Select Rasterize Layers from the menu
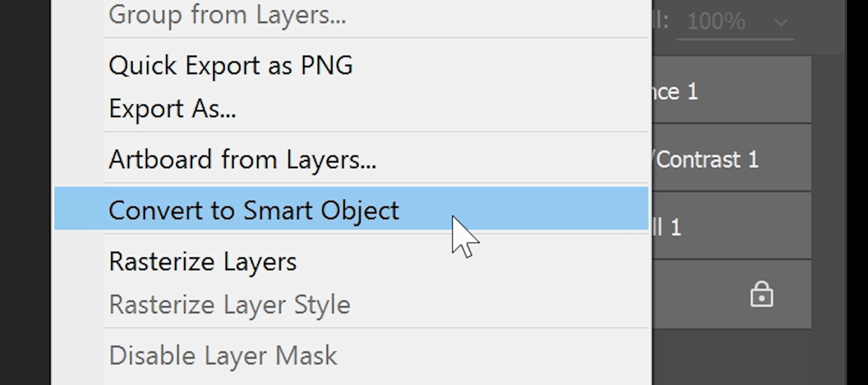The image size is (868, 385). pyautogui.click(x=202, y=262)
